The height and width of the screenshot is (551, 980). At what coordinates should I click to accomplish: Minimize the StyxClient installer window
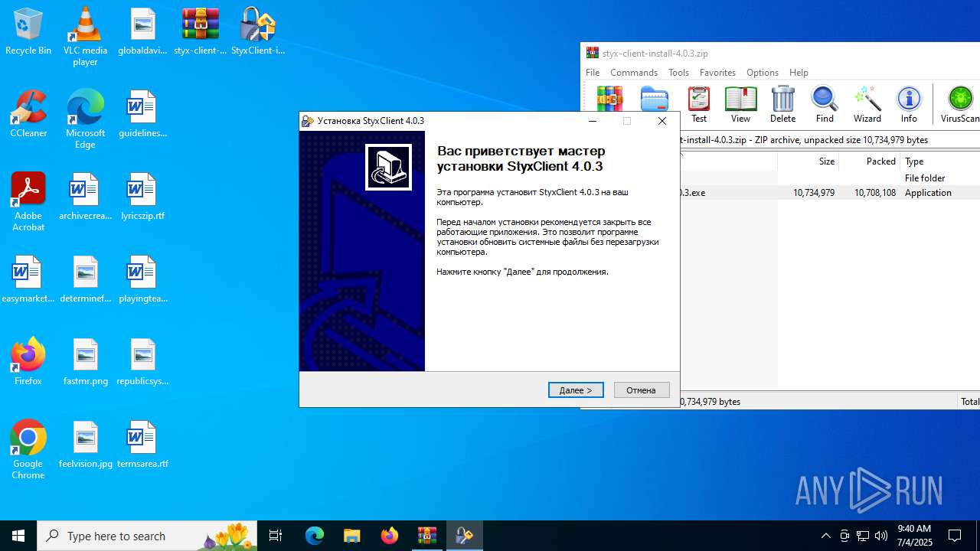coord(593,121)
